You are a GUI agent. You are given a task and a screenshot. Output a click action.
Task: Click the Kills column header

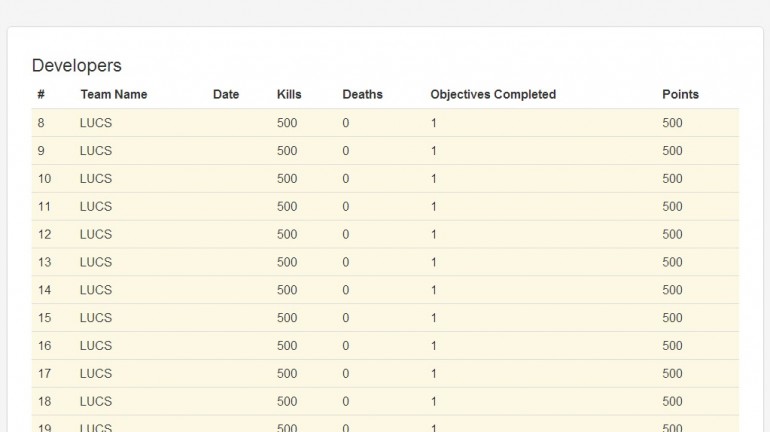click(289, 95)
